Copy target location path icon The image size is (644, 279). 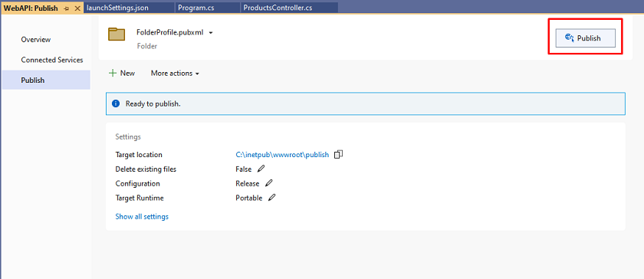pos(338,155)
